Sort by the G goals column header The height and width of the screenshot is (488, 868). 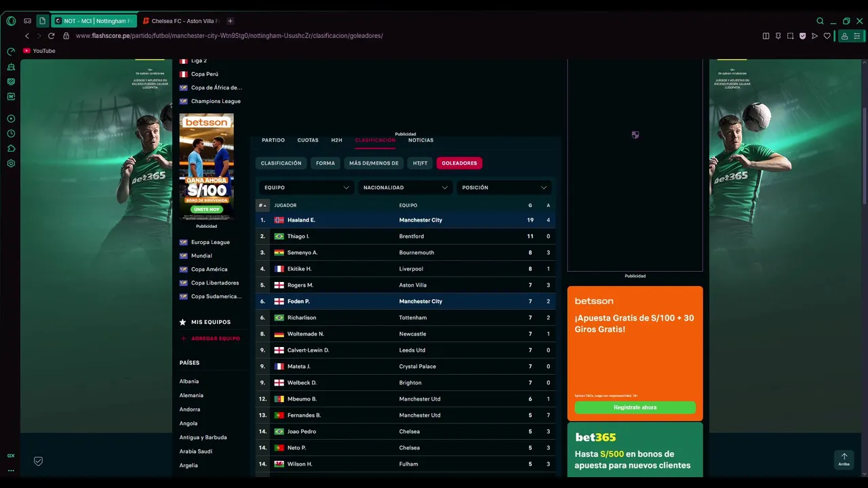(x=530, y=205)
